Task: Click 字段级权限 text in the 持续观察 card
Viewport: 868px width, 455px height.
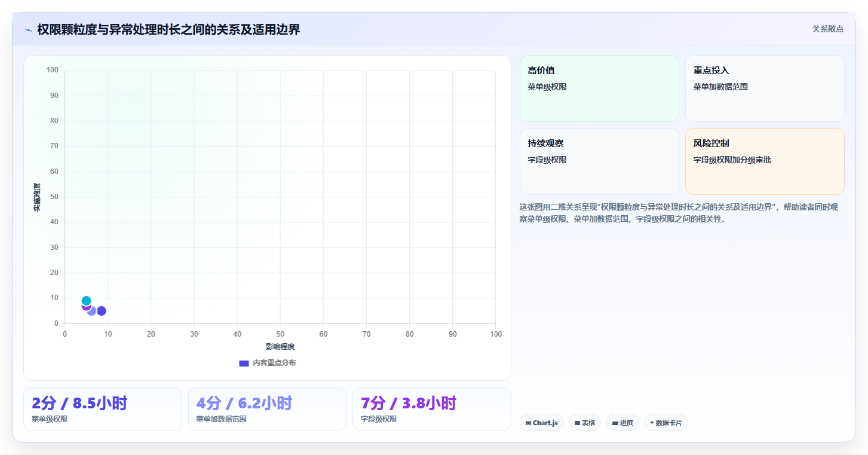Action: [x=547, y=160]
